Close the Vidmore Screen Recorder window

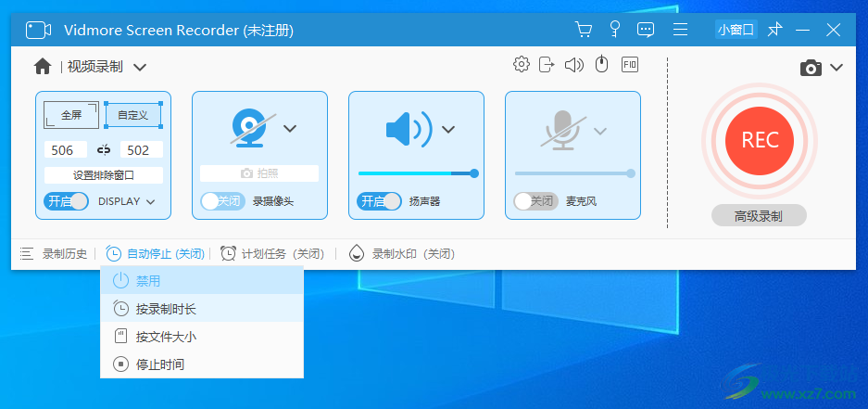833,30
